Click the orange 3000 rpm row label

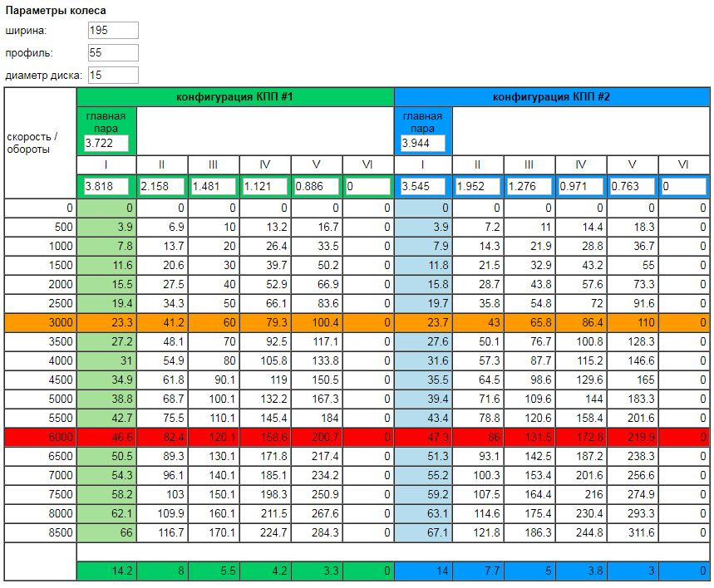pos(40,321)
